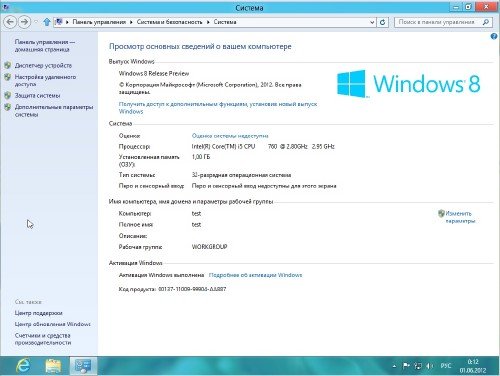This screenshot has height=376, width=500.
Task: Switch input language РУС indicator
Action: 446,366
